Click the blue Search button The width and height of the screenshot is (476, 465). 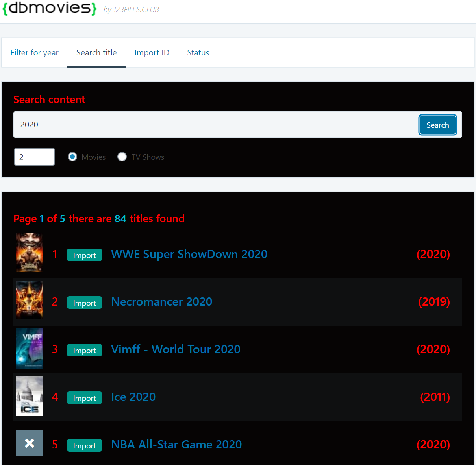[437, 125]
